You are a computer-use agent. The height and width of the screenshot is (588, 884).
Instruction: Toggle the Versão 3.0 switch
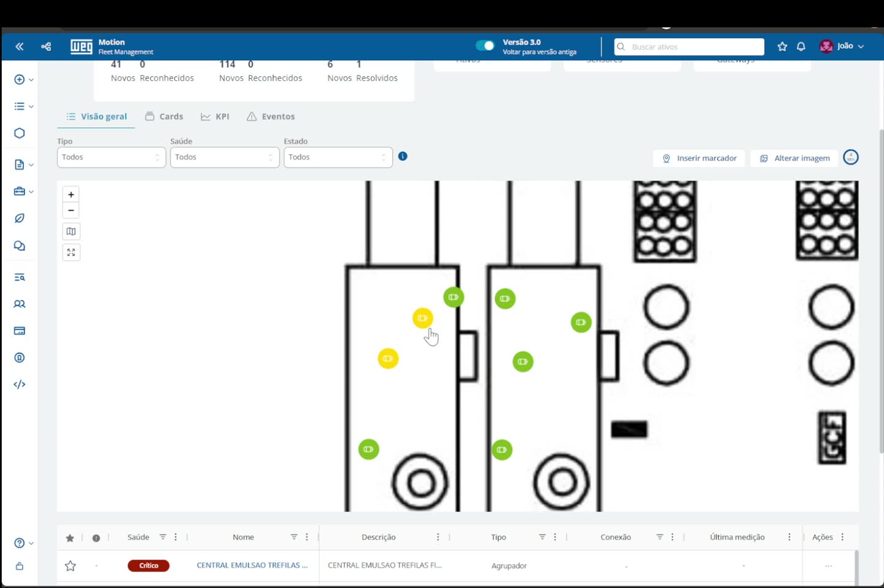click(485, 45)
